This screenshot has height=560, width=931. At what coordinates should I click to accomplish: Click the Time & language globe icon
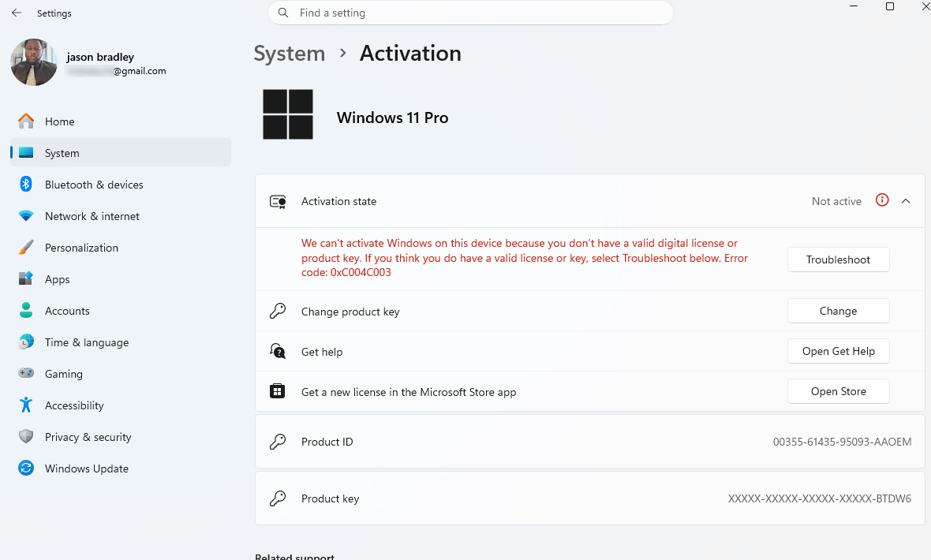[26, 342]
